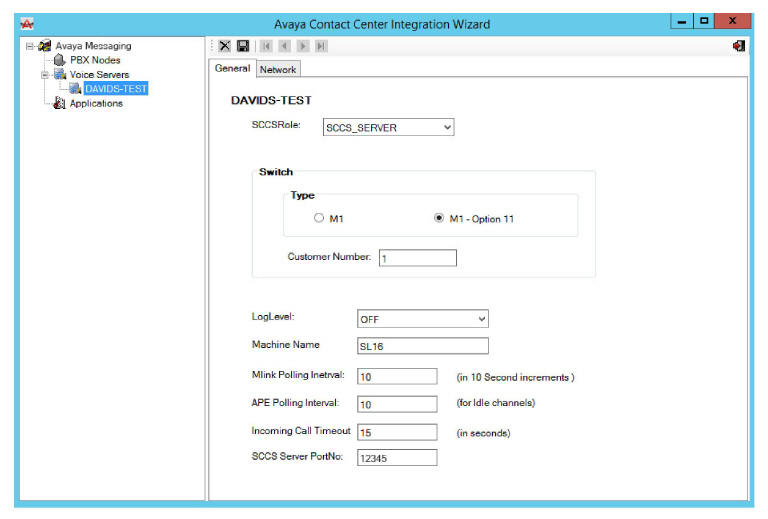This screenshot has width=768, height=519.
Task: Click the '(in seconds)' text
Action: [483, 433]
